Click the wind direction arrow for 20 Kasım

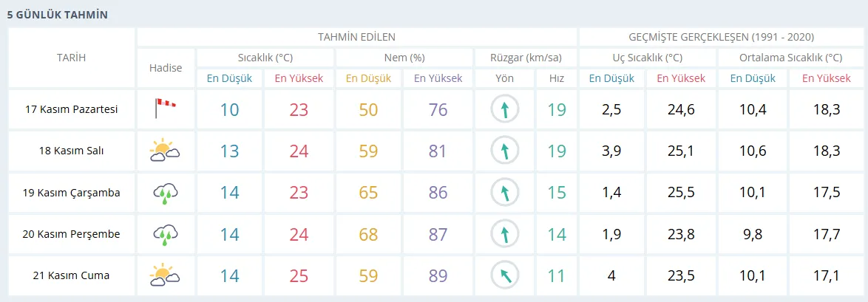[x=505, y=235]
